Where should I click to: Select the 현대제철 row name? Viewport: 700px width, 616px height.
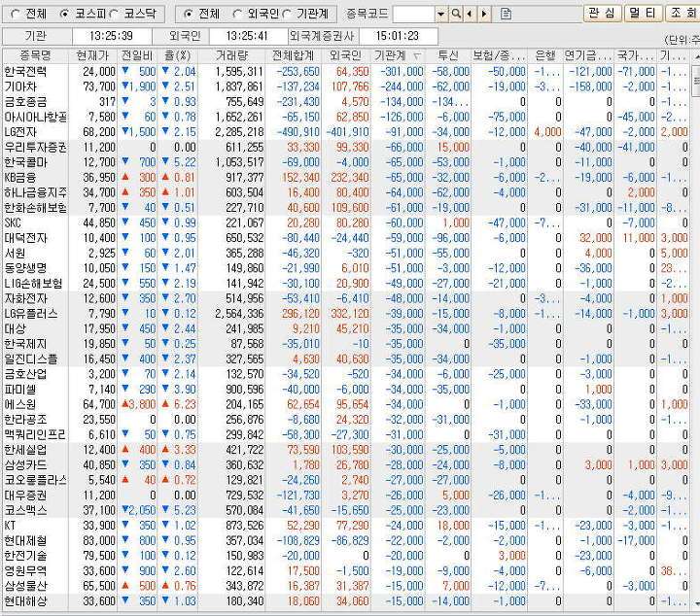pos(25,541)
